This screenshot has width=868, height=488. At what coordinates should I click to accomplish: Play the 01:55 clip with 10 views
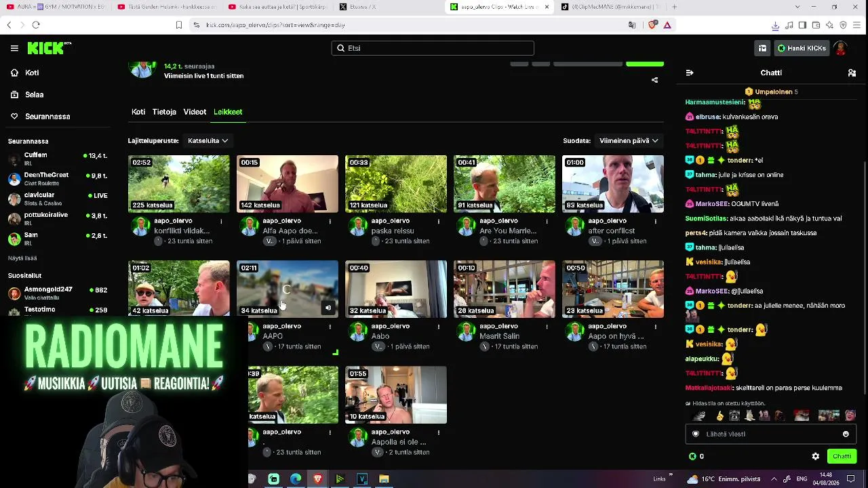396,395
